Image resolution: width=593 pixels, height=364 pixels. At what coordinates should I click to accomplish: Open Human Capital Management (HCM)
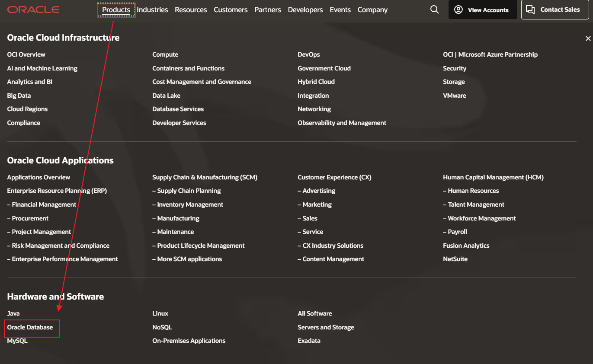494,177
